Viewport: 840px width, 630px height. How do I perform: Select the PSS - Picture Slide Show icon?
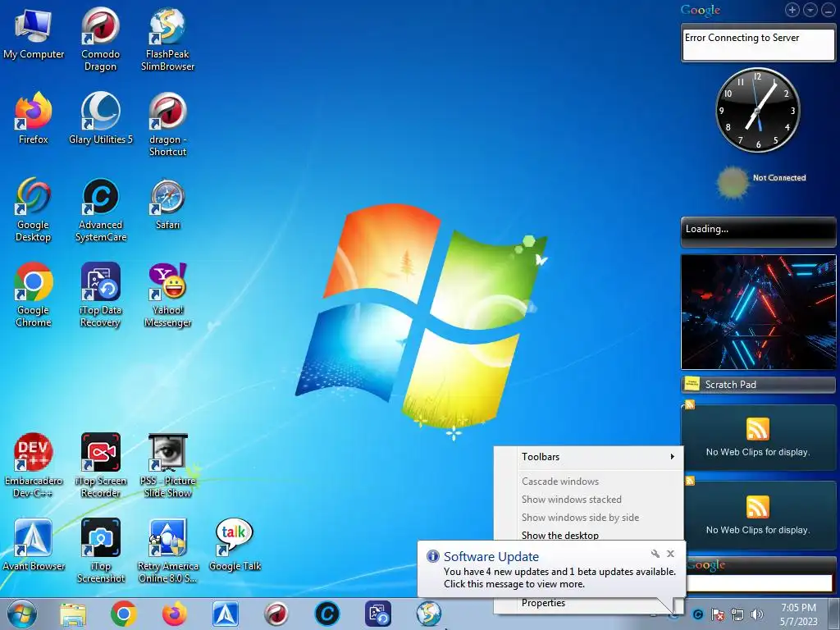167,465
